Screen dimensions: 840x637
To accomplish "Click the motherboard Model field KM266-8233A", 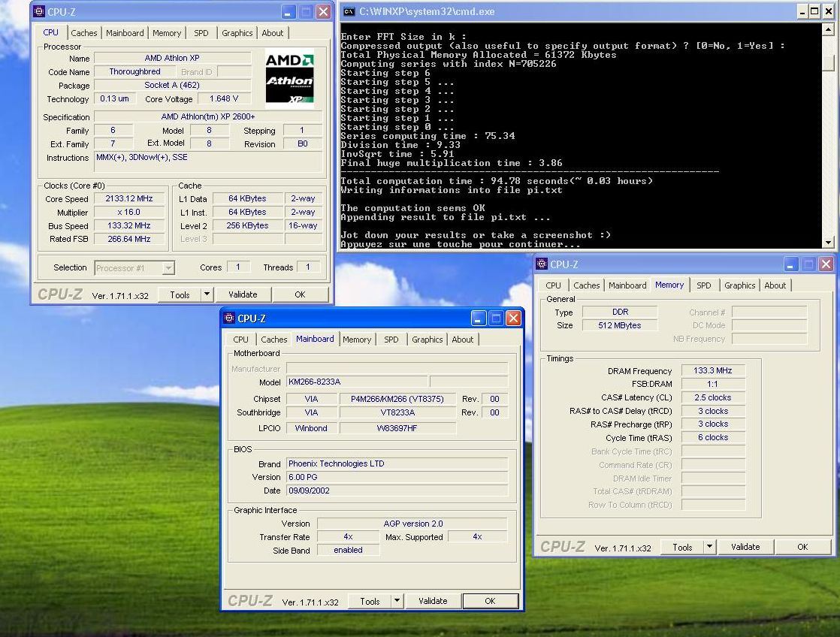I will [358, 382].
